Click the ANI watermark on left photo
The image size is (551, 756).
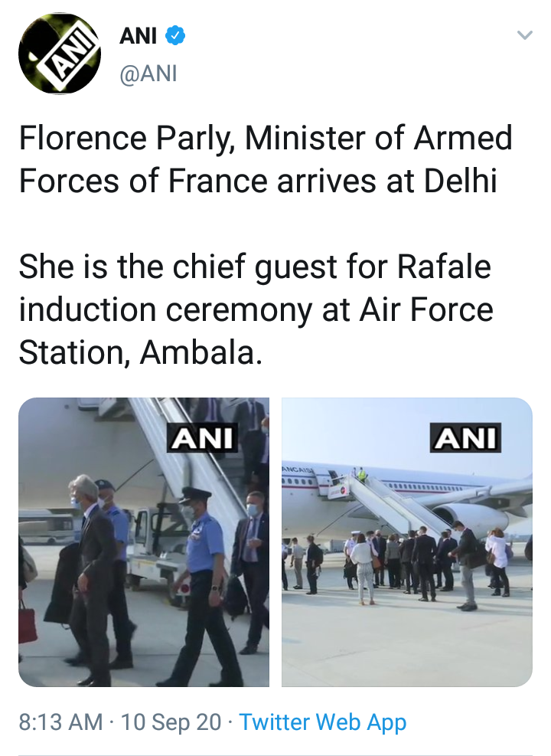pos(204,439)
